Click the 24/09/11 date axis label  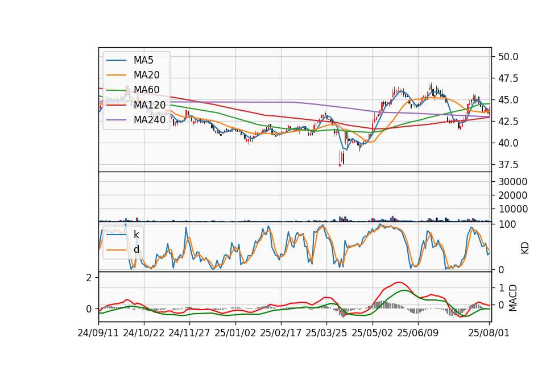click(x=98, y=333)
